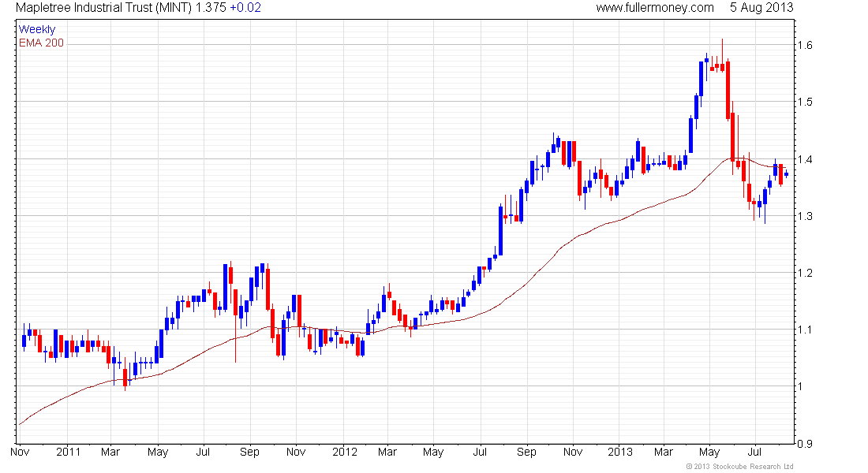Click the date '5 Aug 2013'
This screenshot has width=868, height=473.
[761, 8]
